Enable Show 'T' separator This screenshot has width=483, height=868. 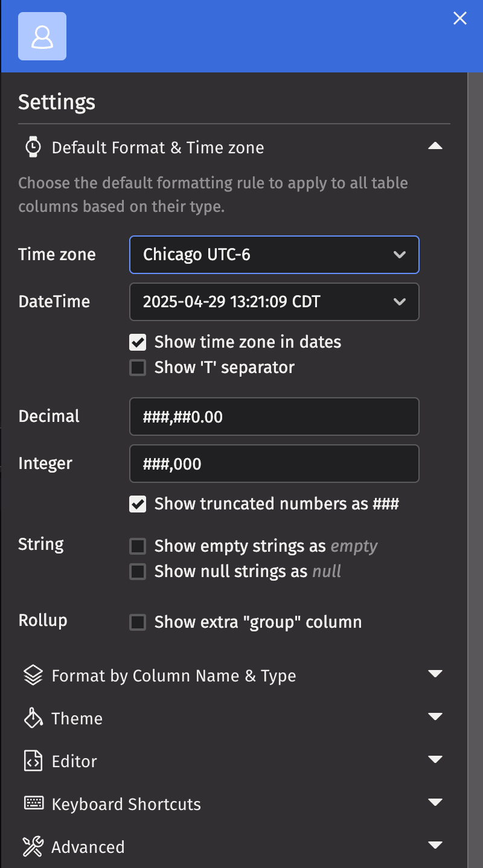138,367
